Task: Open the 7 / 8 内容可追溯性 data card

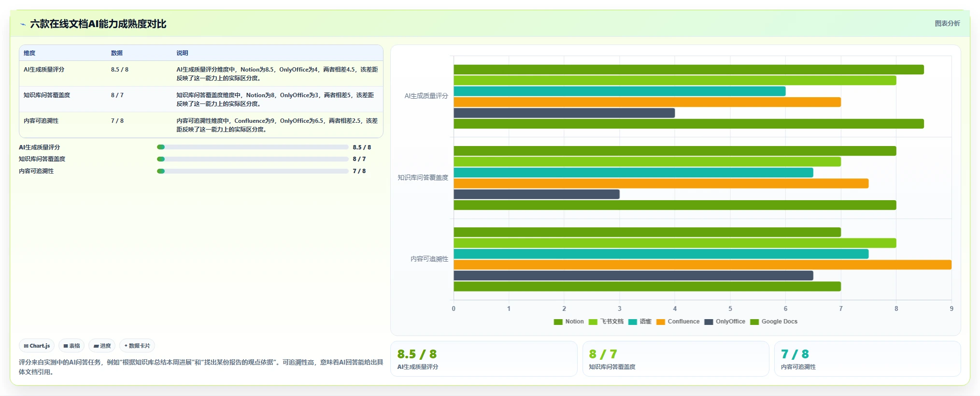Action: [867, 359]
